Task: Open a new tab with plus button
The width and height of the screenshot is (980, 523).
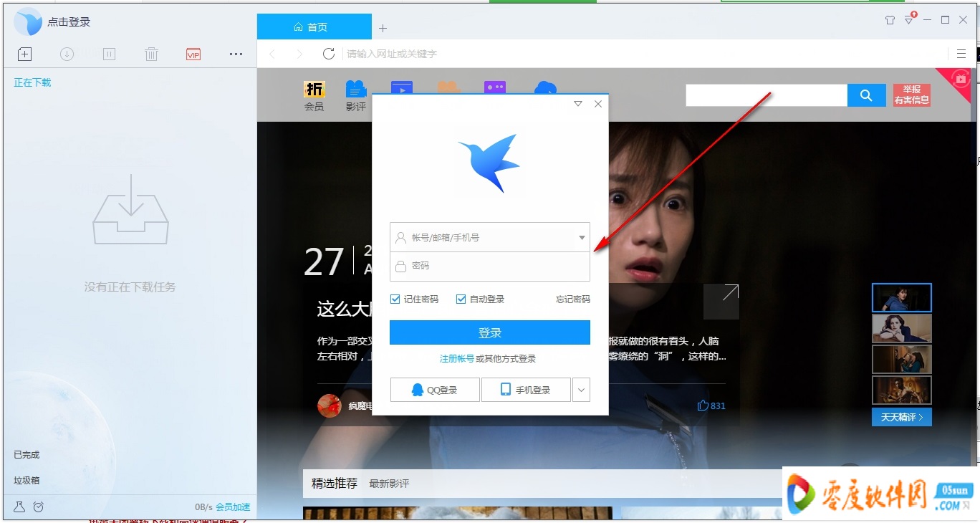Action: coord(383,28)
